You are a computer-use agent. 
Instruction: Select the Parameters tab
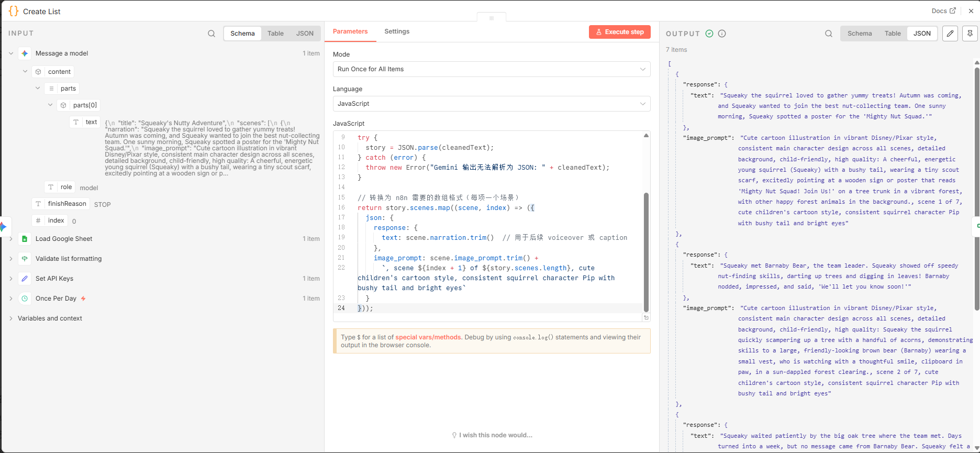(x=350, y=31)
